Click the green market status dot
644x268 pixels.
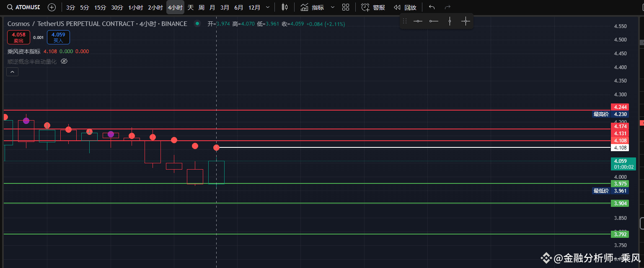point(197,24)
